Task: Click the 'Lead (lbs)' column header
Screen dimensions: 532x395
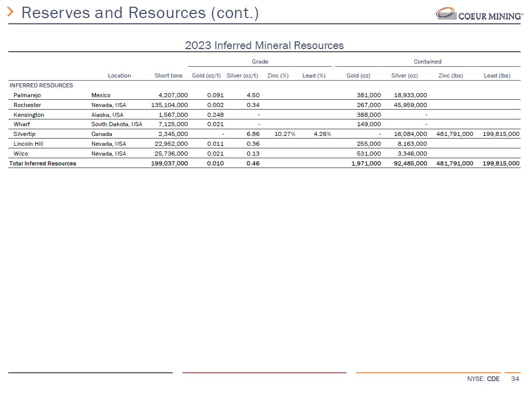Action: click(497, 75)
